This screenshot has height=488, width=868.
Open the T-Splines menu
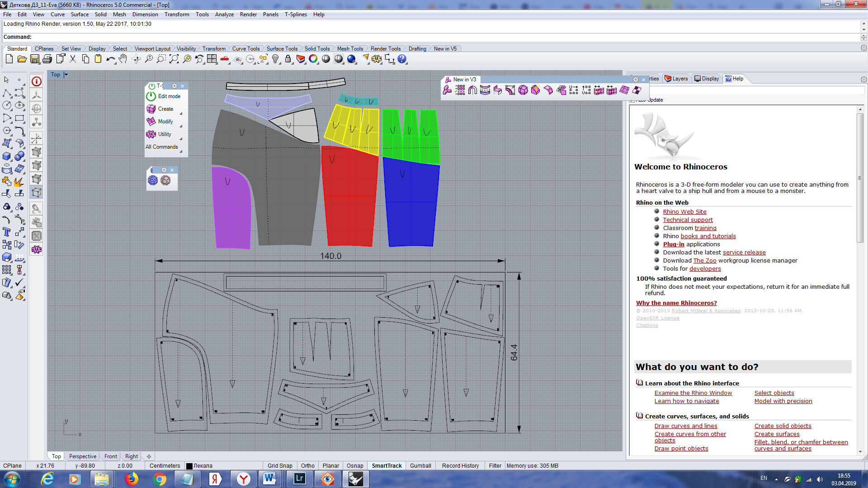296,14
